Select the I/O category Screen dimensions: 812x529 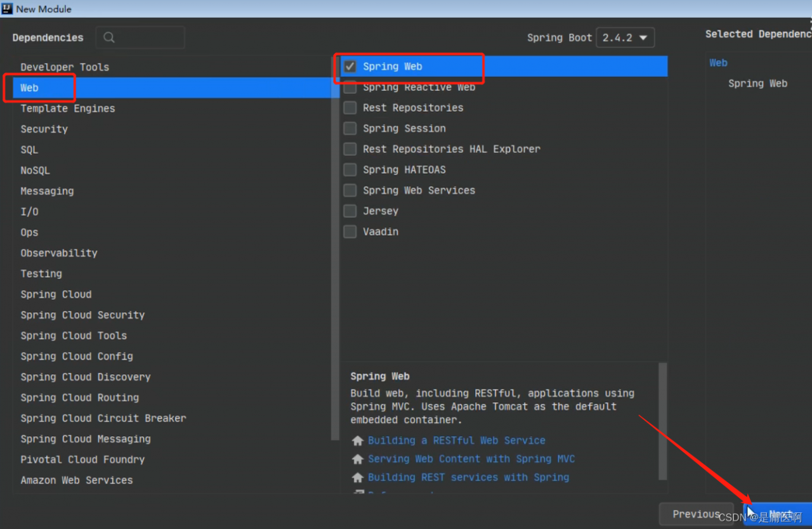173,212
